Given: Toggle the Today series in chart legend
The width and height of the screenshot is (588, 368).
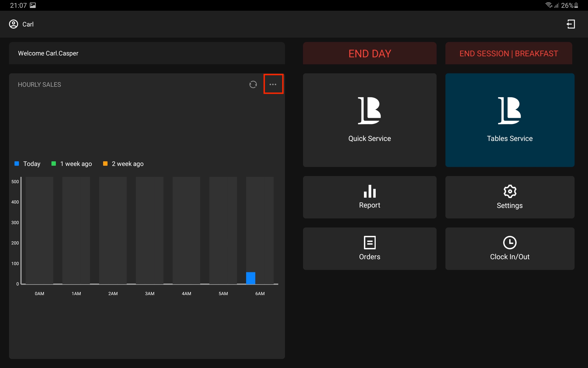Looking at the screenshot, I should click(x=32, y=164).
